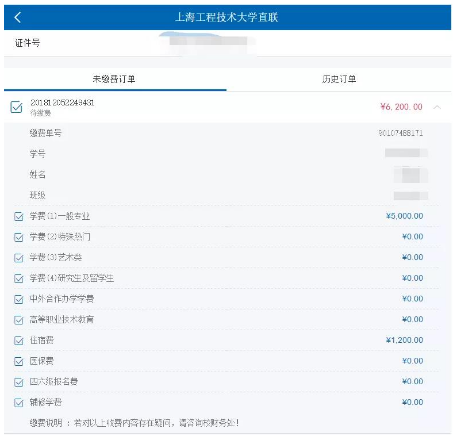This screenshot has width=457, height=441.
Task: Collapse the order details chevron
Action: point(437,107)
